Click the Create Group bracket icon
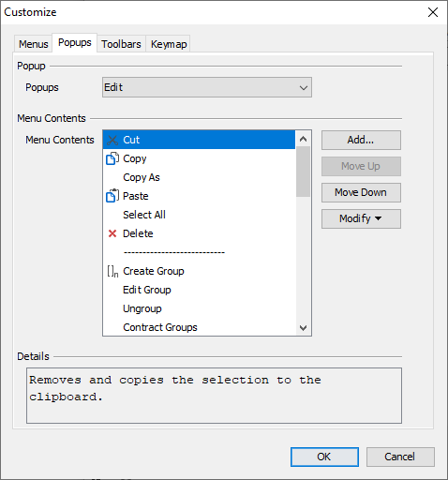Image resolution: width=448 pixels, height=480 pixels. (112, 271)
